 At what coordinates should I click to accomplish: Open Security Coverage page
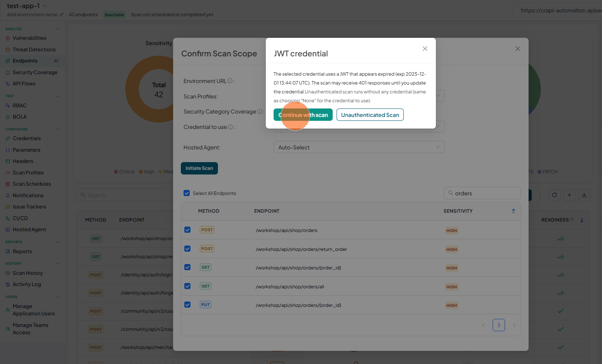click(35, 72)
